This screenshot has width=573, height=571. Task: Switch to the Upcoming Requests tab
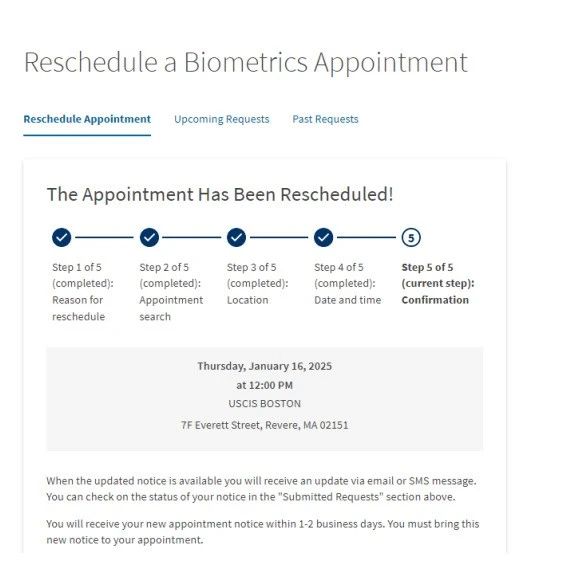[221, 119]
